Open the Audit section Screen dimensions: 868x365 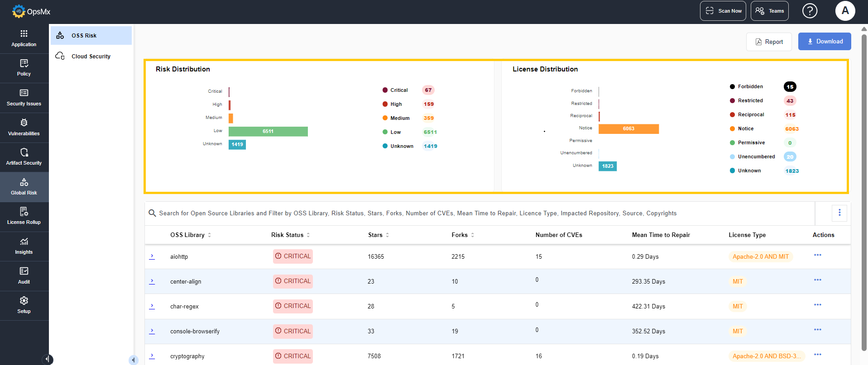pyautogui.click(x=24, y=275)
